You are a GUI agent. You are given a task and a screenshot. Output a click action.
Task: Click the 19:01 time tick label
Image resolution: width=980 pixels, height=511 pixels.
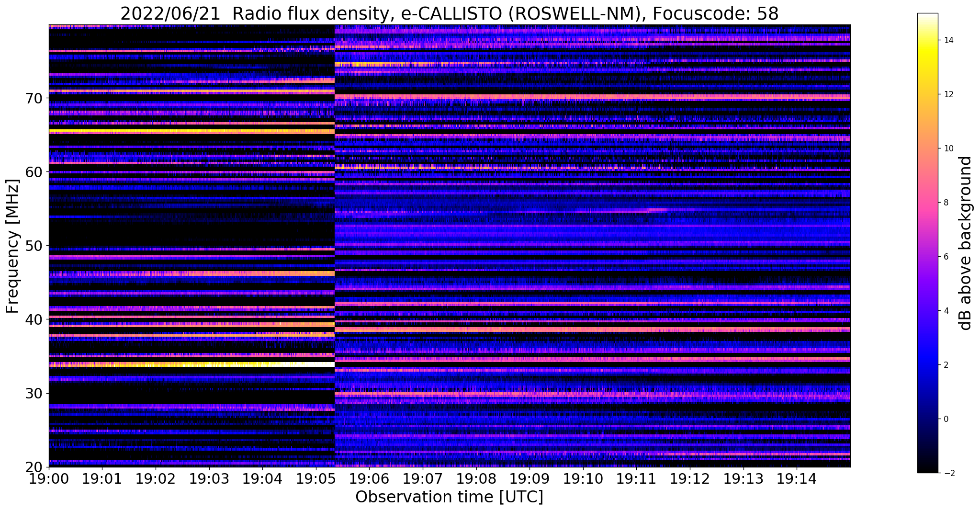pyautogui.click(x=102, y=479)
